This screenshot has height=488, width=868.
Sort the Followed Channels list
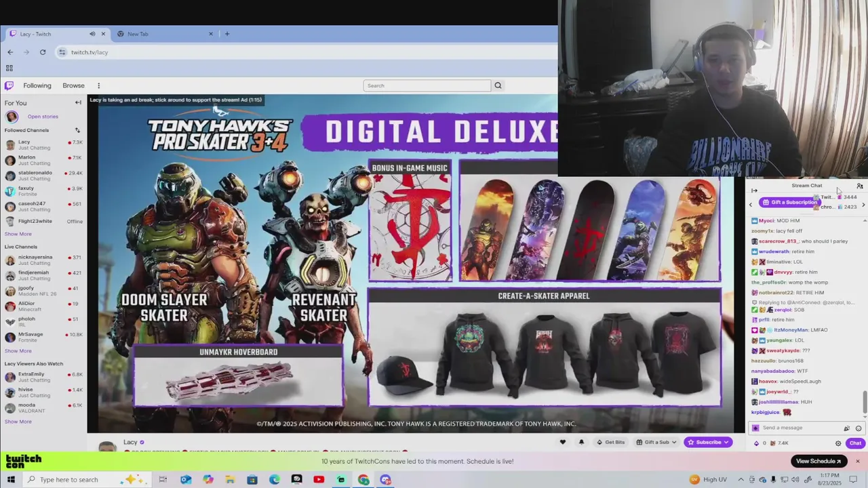[77, 130]
